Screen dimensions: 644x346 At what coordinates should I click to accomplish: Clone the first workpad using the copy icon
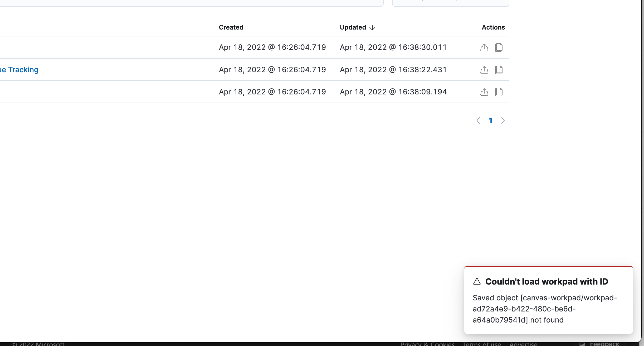coord(499,47)
